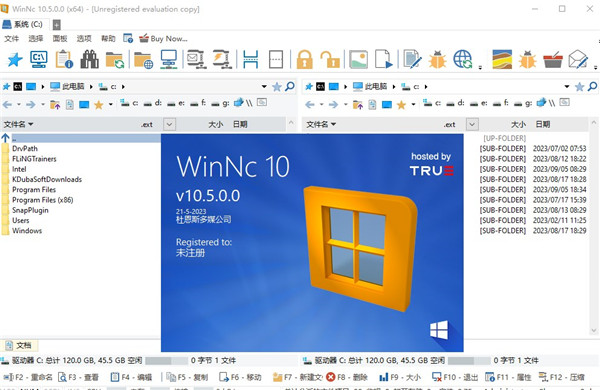Click F2 - 重命名 rename button
The image size is (600, 390).
click(x=28, y=377)
